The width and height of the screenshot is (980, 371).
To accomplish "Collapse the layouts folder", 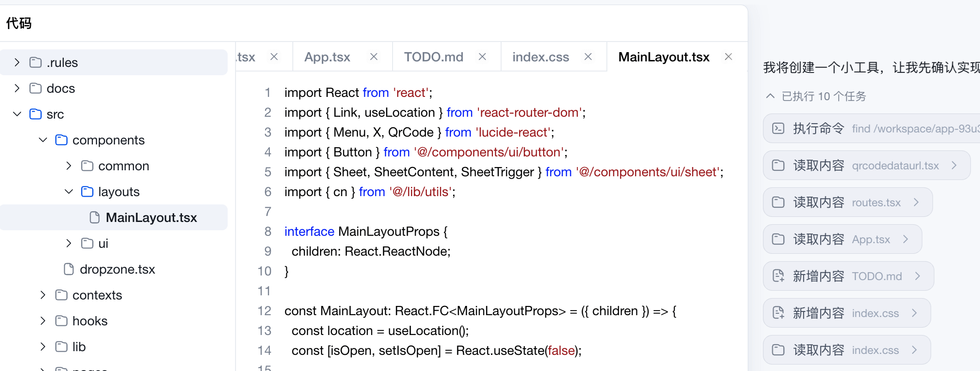I will (x=69, y=191).
